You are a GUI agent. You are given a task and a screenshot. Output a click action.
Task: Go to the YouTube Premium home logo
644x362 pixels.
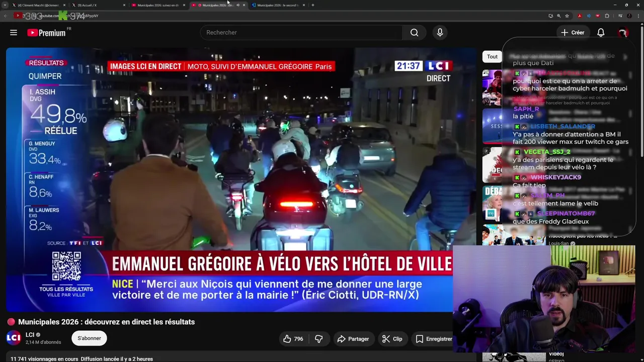tap(46, 33)
